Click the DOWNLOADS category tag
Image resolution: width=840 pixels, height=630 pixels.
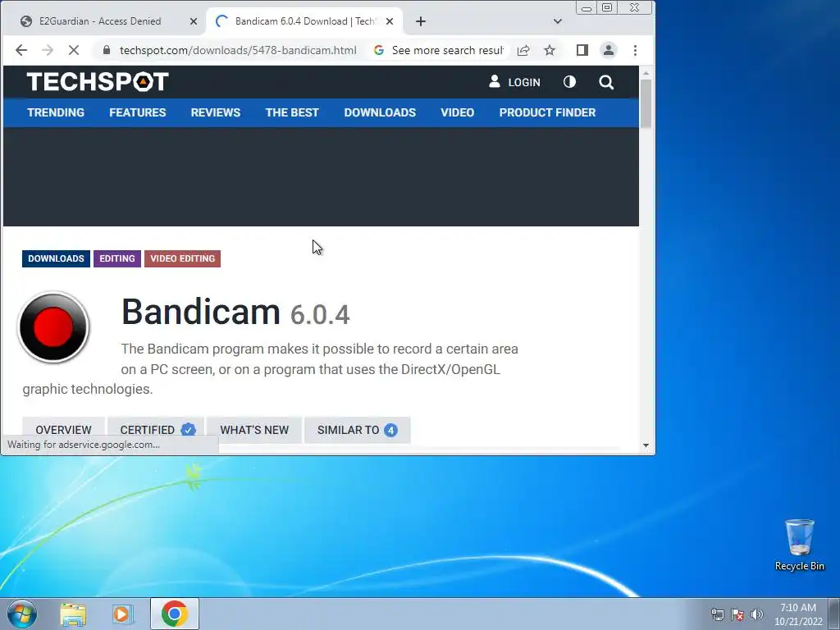[56, 258]
